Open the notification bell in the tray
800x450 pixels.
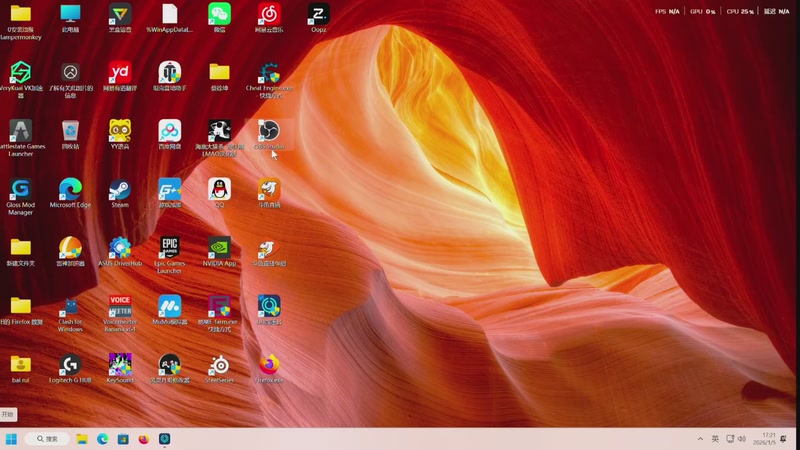point(783,439)
